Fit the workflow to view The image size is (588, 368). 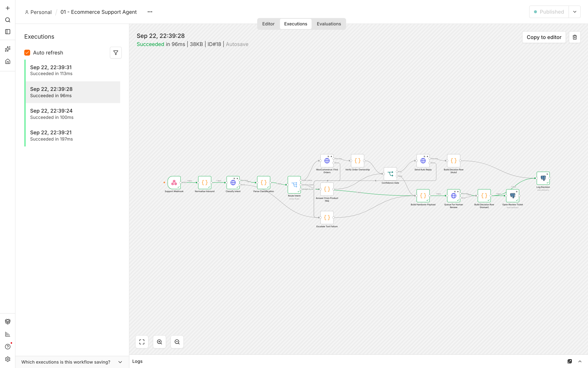click(142, 342)
